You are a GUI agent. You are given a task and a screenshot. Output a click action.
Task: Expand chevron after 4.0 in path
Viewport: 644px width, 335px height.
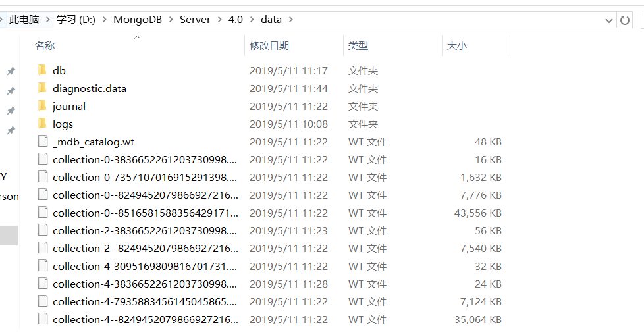[x=252, y=19]
